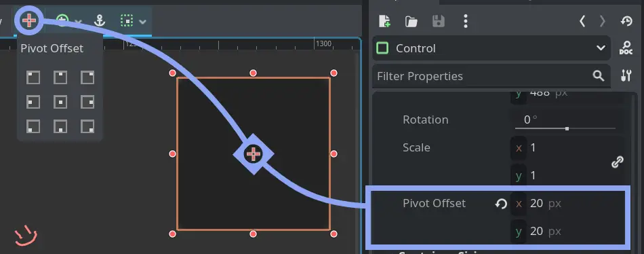Open the anchor presets green circle icon
The width and height of the screenshot is (644, 254).
(x=62, y=20)
